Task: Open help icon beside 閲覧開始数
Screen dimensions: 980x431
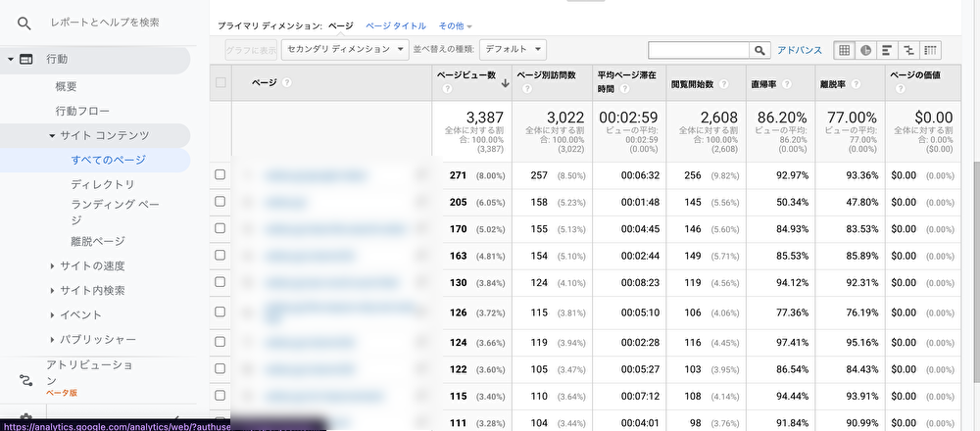Action: pos(724,83)
